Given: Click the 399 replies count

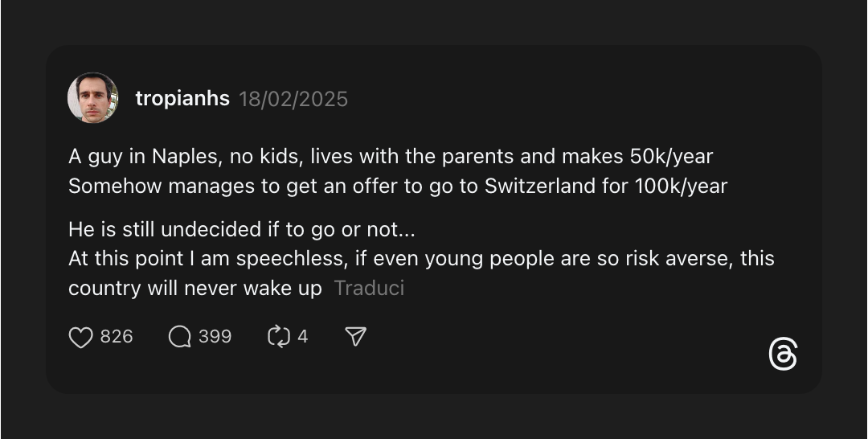Looking at the screenshot, I should coord(215,336).
